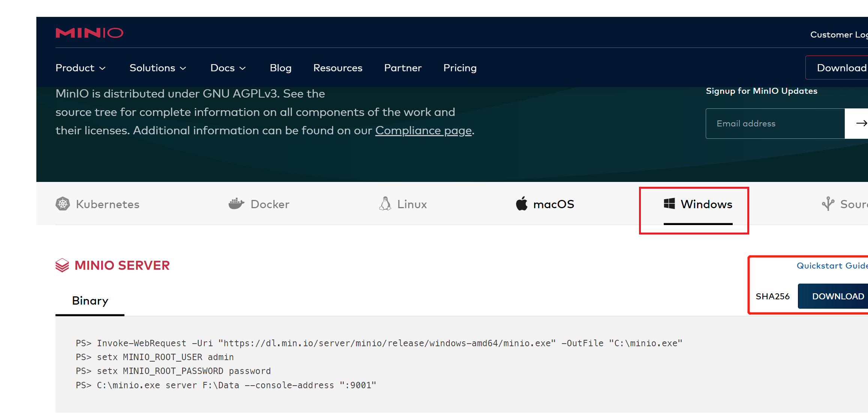Expand the Solutions dropdown menu

tap(158, 68)
